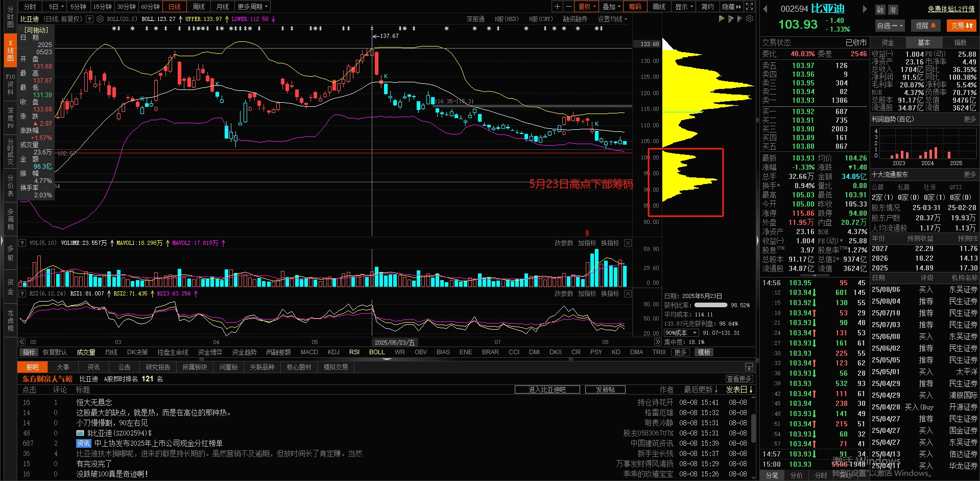Toggle 深股通 overlay
The height and width of the screenshot is (481, 980).
475,19
